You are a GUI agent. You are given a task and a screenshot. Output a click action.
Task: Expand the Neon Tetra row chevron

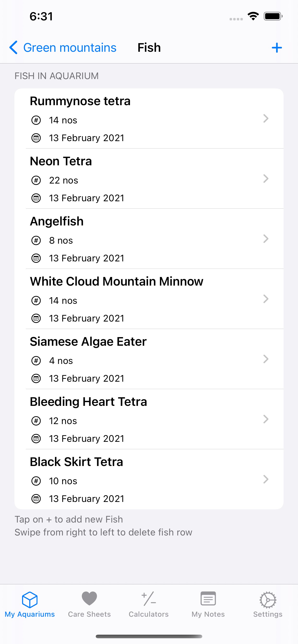tap(266, 178)
